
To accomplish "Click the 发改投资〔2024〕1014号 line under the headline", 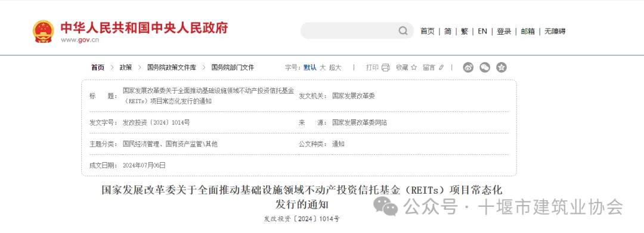I will coord(302,219).
